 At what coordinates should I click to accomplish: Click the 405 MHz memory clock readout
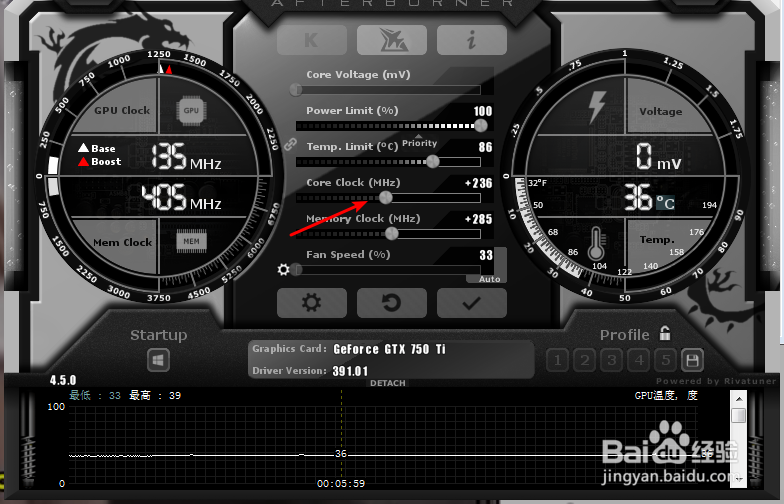click(x=181, y=198)
